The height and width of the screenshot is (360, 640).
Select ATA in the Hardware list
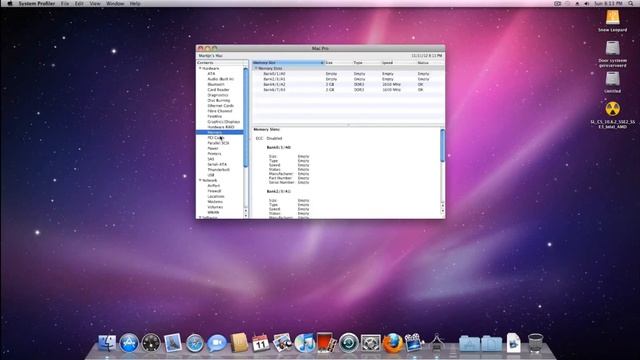pyautogui.click(x=211, y=73)
